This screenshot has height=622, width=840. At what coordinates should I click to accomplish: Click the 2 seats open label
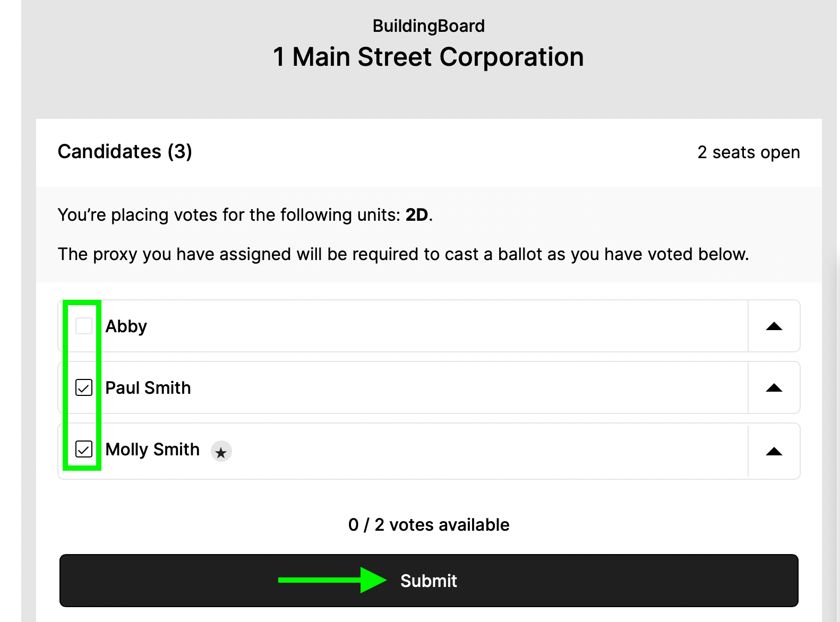click(x=749, y=153)
